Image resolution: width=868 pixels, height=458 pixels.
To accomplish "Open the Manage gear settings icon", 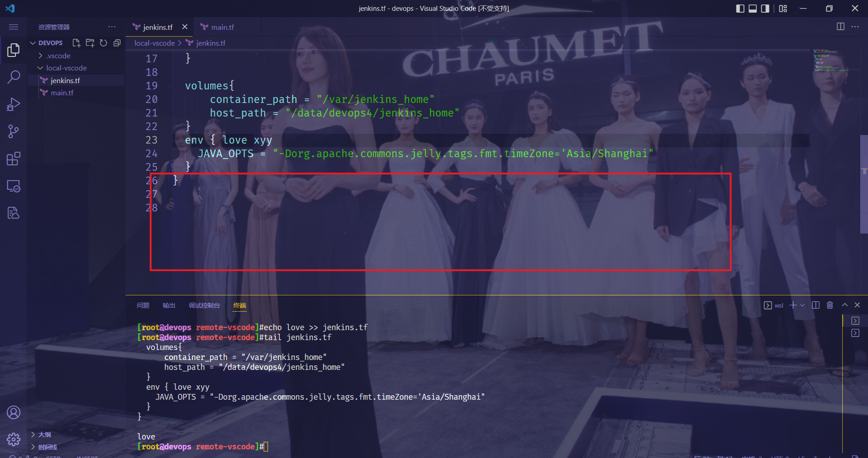I will pos(14,439).
